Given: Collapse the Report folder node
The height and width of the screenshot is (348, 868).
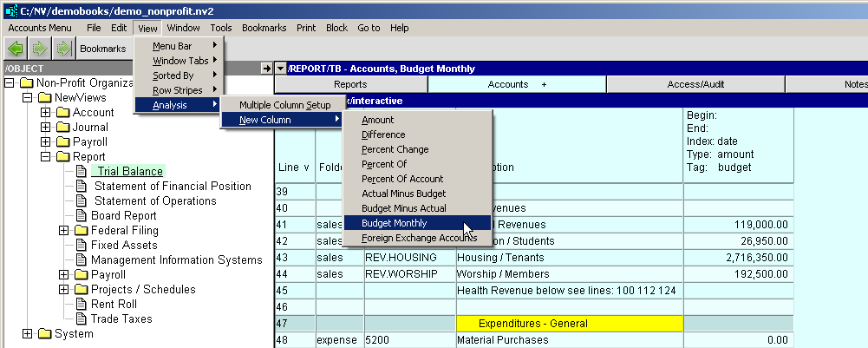Looking at the screenshot, I should click(46, 157).
